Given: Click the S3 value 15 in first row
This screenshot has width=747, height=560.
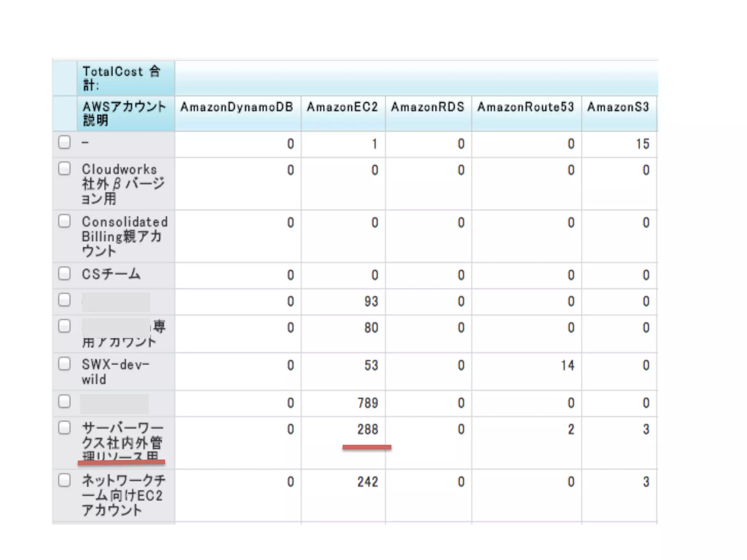Looking at the screenshot, I should [x=642, y=144].
